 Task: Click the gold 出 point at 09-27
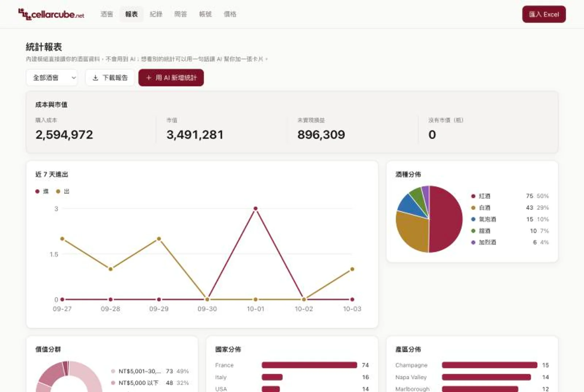62,239
